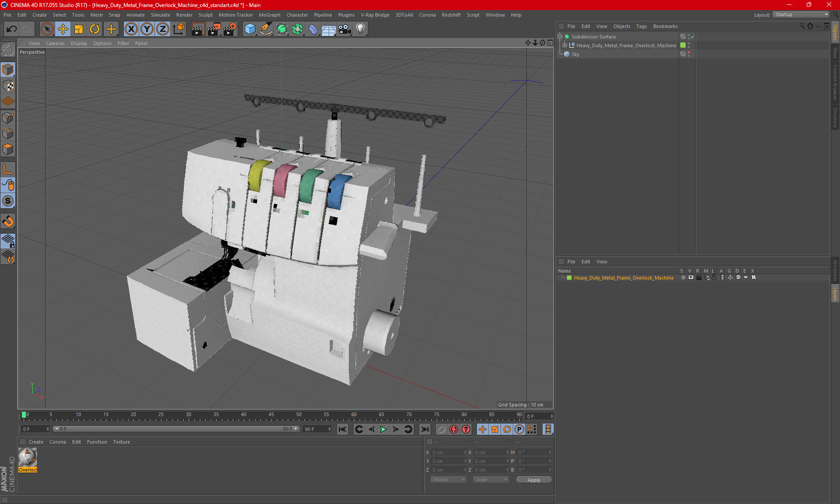Open the Simulate menu
The image size is (840, 504).
coord(160,15)
